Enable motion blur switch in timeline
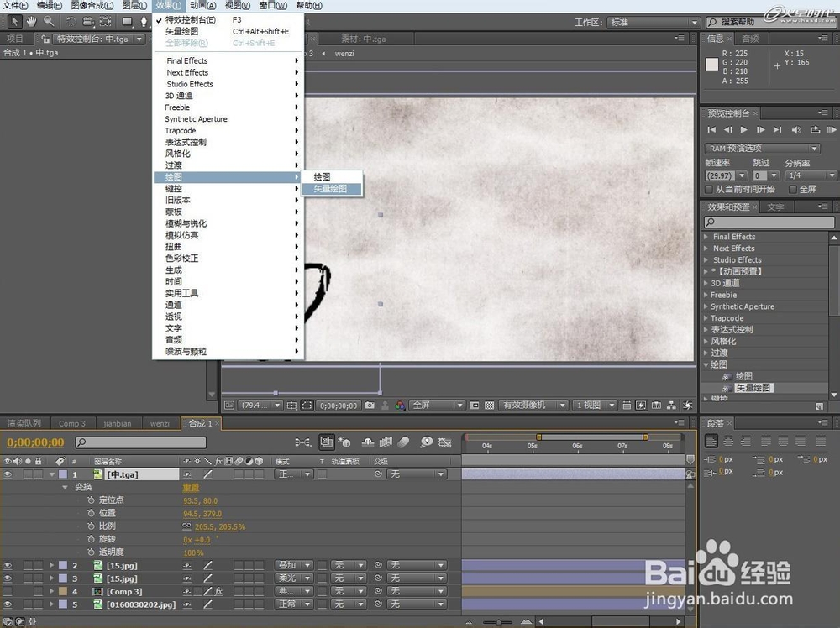 click(x=404, y=442)
